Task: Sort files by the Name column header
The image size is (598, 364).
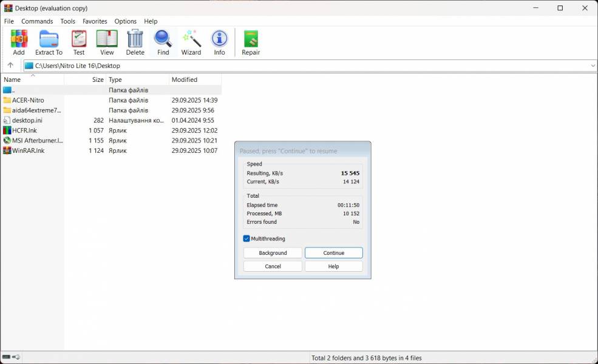Action: (12, 80)
